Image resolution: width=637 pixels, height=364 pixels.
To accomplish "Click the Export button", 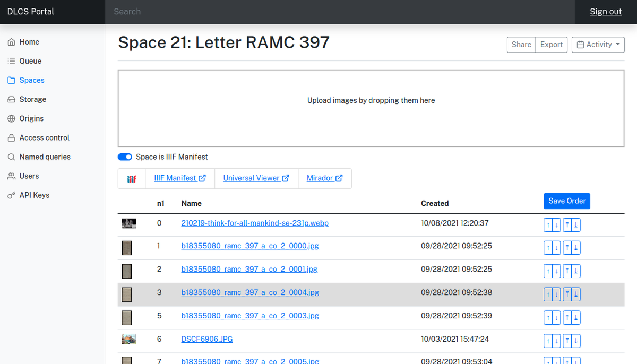I will (551, 45).
